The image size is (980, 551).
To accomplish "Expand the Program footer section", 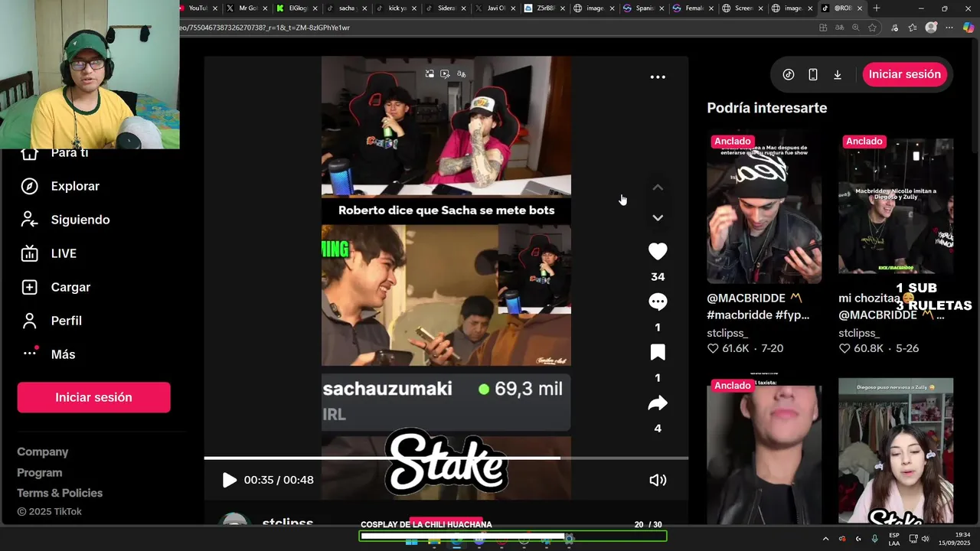I will click(40, 473).
